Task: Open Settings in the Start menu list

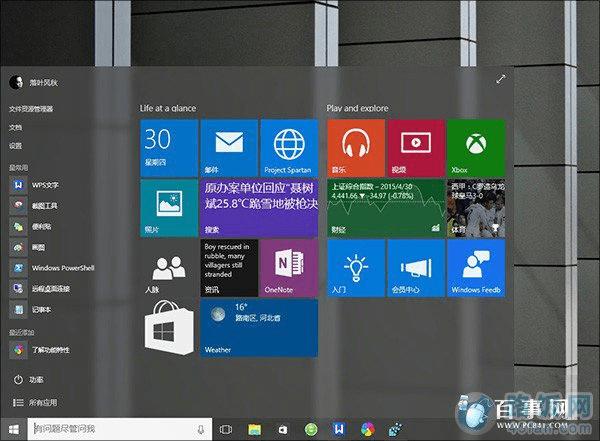Action: tap(16, 146)
